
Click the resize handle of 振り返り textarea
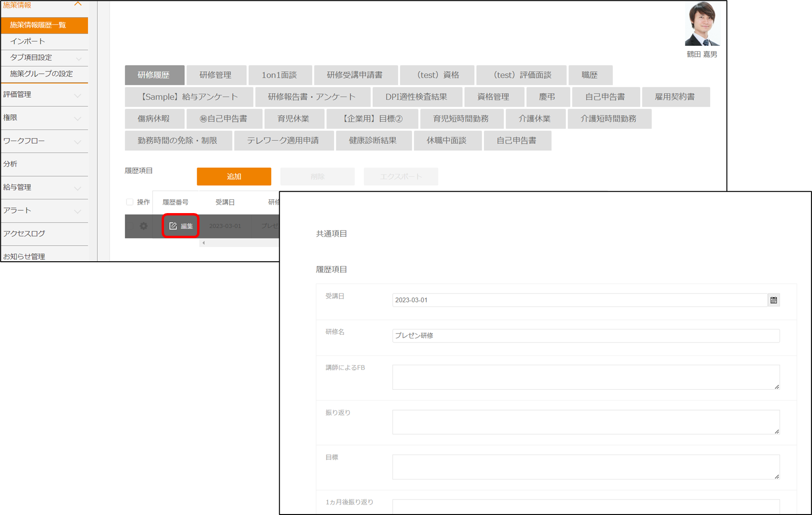(x=777, y=431)
